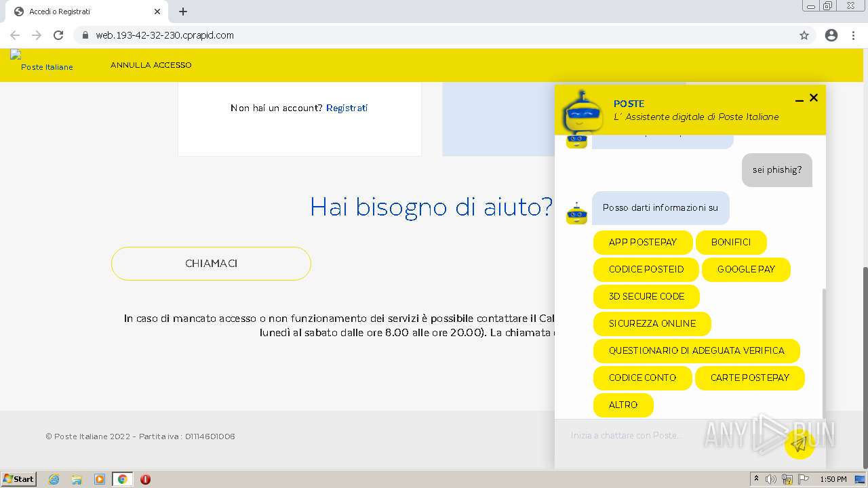Choose CODICE POSTEID chat option
This screenshot has height=488, width=868.
646,269
